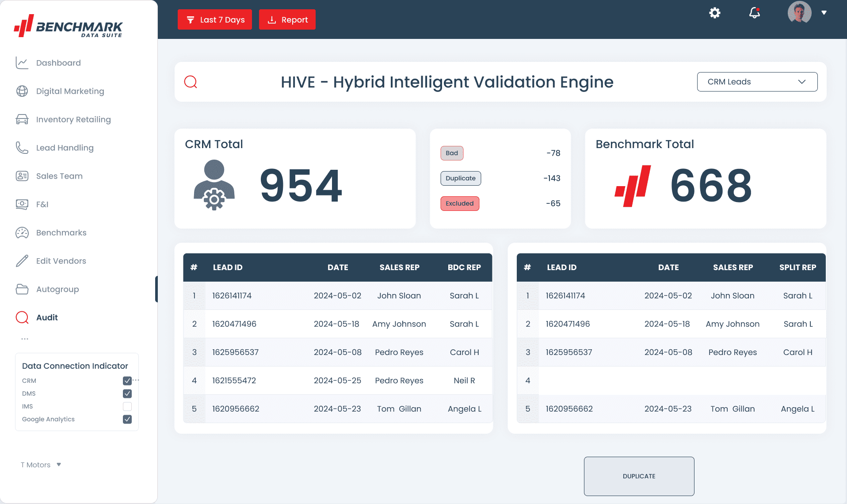Click the DUPLICATE box at bottom

tap(639, 476)
